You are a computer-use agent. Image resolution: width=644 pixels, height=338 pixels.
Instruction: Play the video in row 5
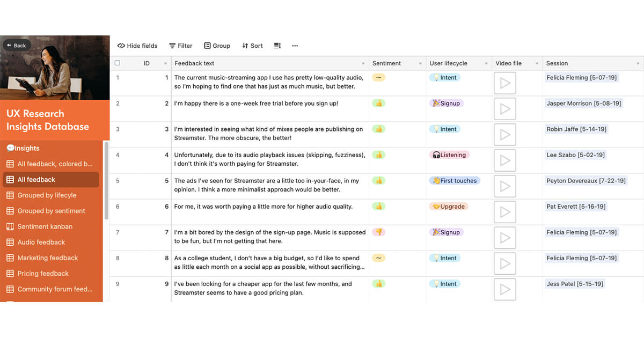(504, 186)
